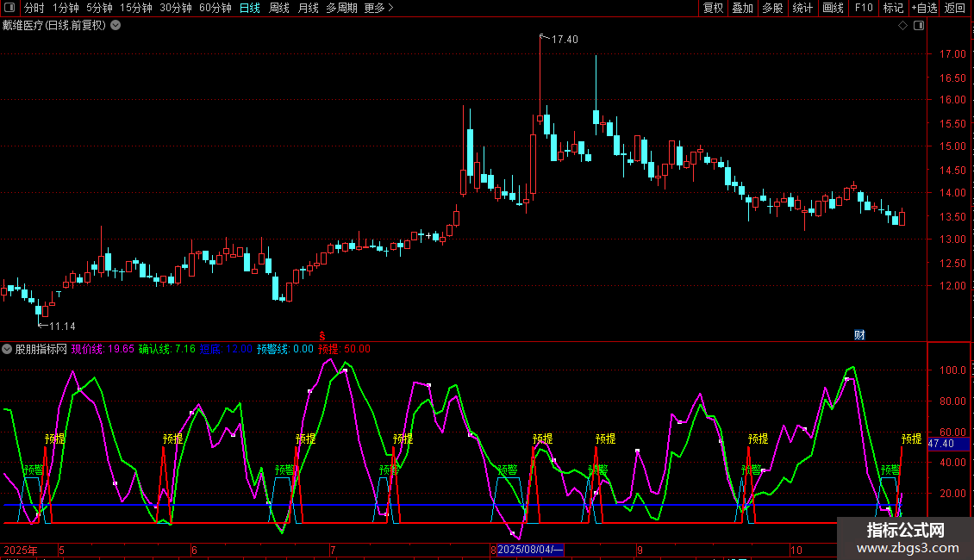Click the 现价线: 19.65 value

click(x=103, y=350)
